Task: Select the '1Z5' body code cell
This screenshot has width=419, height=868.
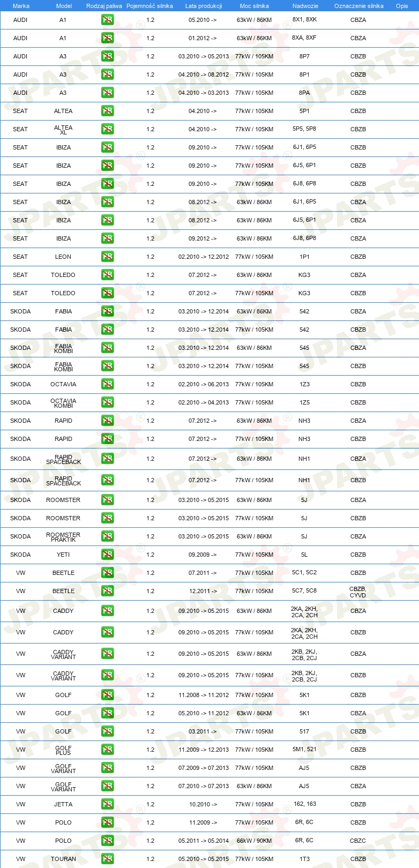Action: pyautogui.click(x=304, y=402)
